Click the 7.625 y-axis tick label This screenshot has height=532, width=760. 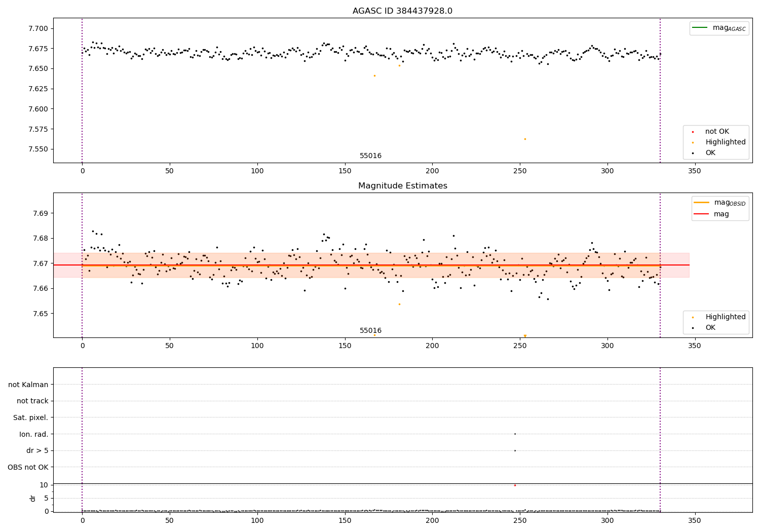[39, 89]
